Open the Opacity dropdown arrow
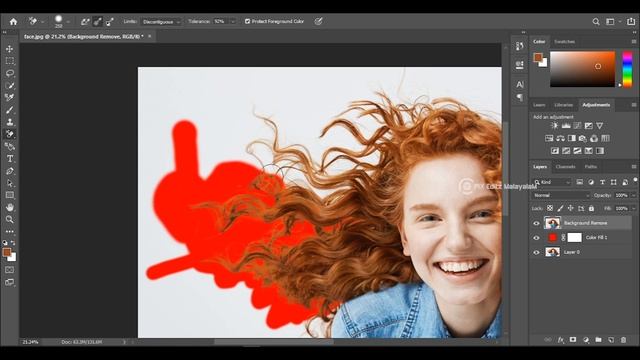Screen dimensions: 640x360 (x=634, y=196)
